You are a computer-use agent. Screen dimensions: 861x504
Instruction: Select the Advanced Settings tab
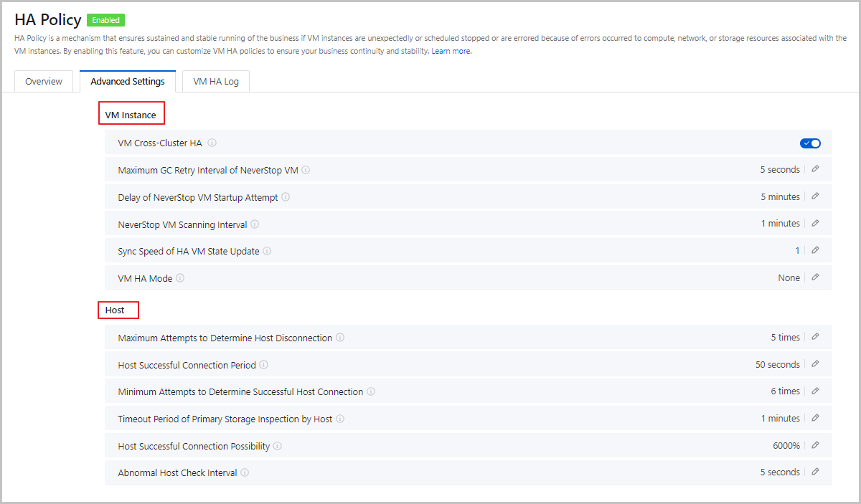pos(128,82)
